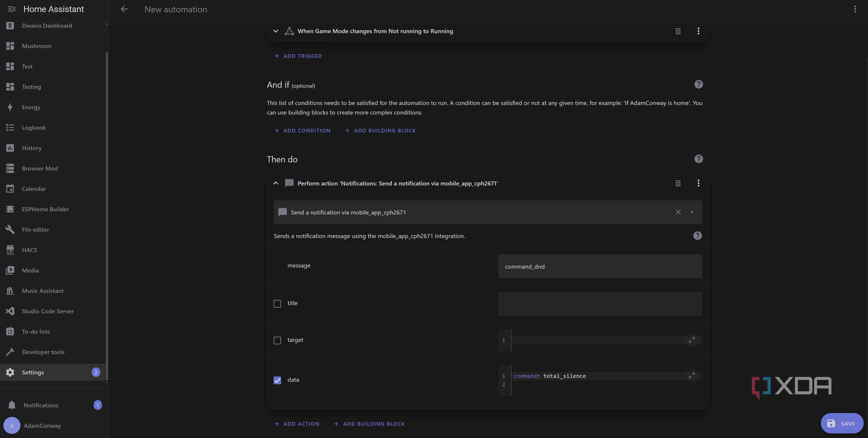
Task: Open the help icon for the And if section
Action: click(x=698, y=84)
